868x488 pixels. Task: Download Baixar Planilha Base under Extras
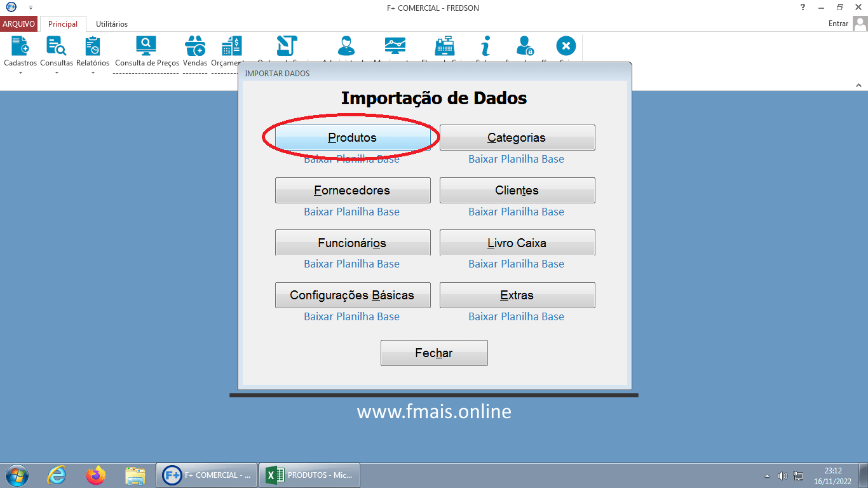[517, 316]
